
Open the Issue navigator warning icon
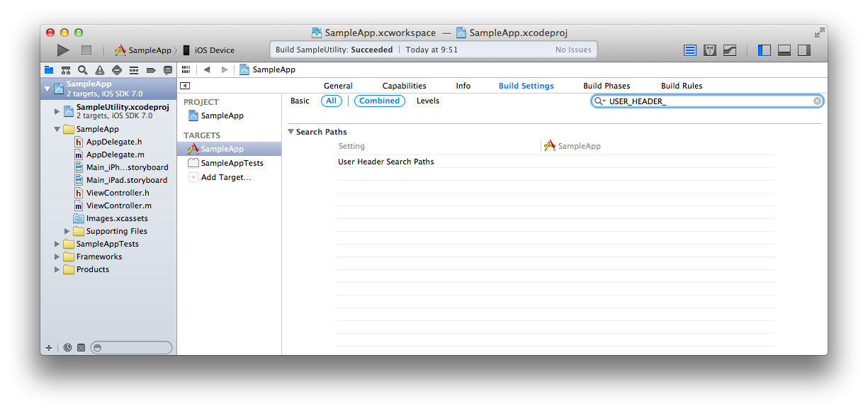click(x=100, y=70)
